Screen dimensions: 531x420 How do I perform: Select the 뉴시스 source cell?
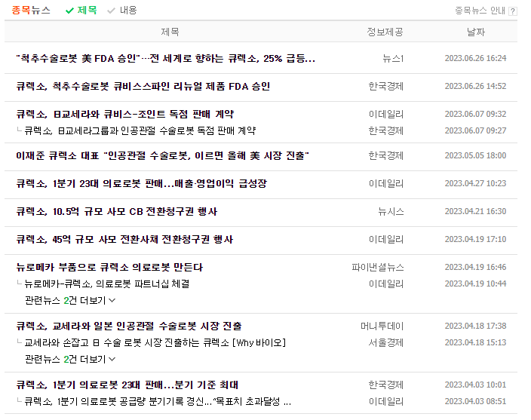(x=391, y=212)
